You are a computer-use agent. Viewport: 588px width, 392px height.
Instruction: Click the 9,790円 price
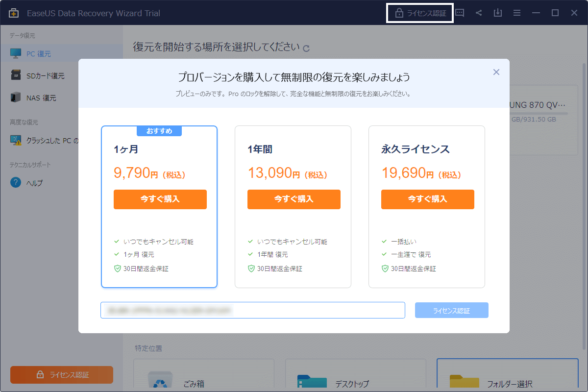(x=150, y=173)
